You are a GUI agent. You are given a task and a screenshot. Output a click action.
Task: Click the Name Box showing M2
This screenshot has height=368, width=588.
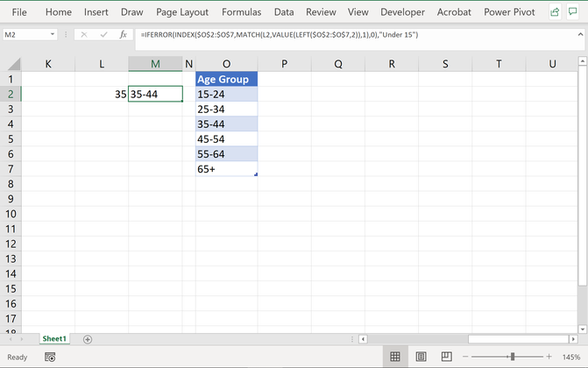pos(26,34)
